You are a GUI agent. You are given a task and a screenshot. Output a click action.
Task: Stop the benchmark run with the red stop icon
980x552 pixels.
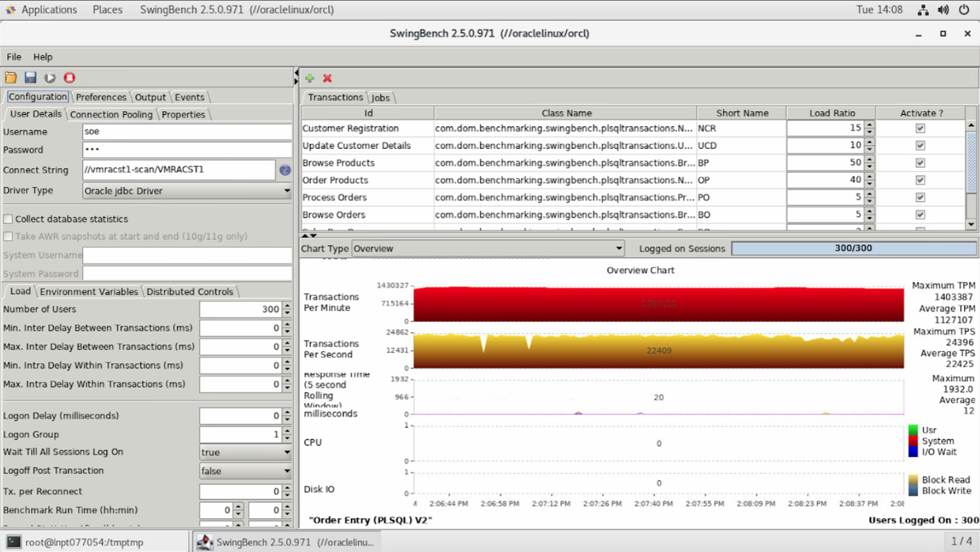69,78
